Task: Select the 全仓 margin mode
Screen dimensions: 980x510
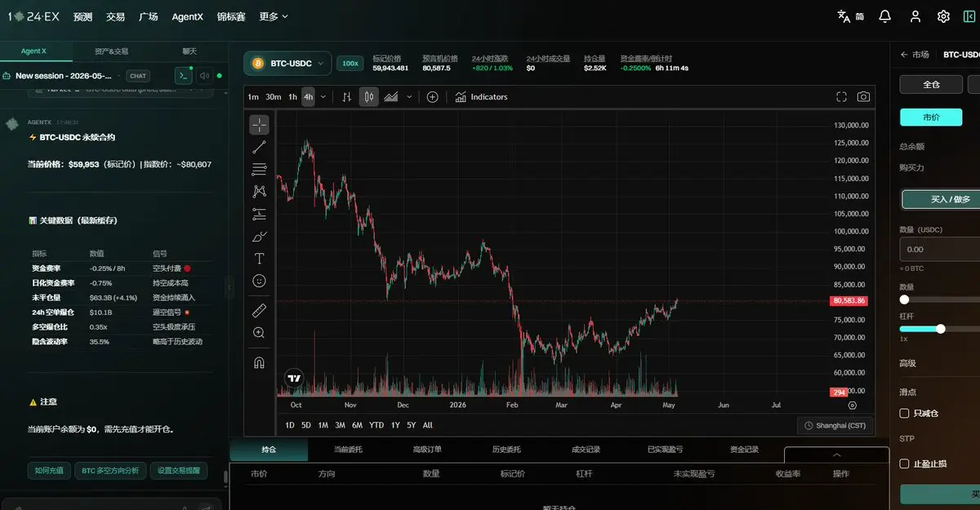Action: (931, 84)
